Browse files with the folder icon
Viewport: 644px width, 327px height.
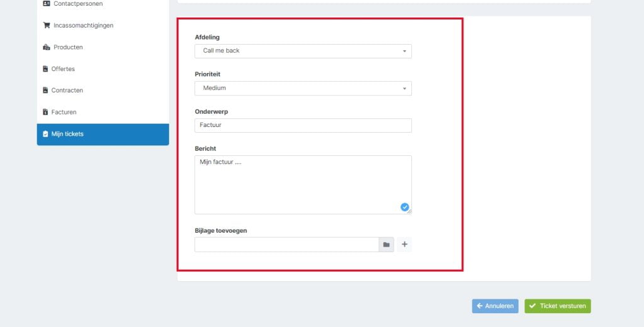[x=386, y=245]
